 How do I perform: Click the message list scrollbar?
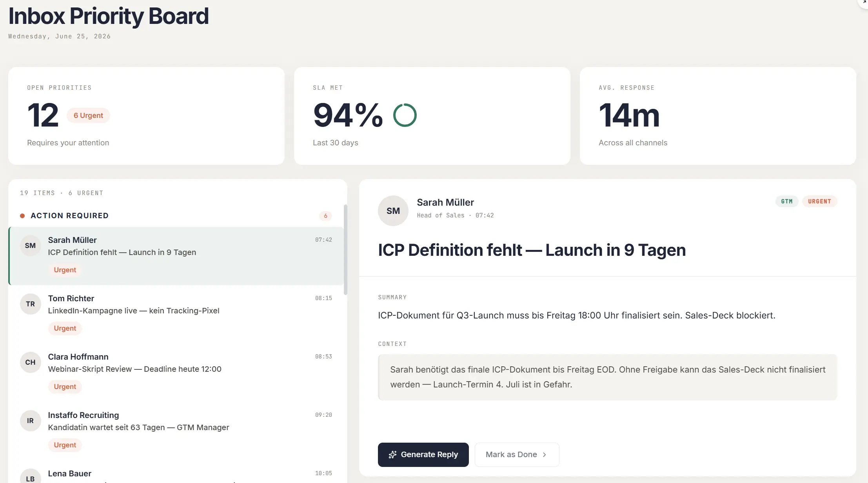click(345, 250)
